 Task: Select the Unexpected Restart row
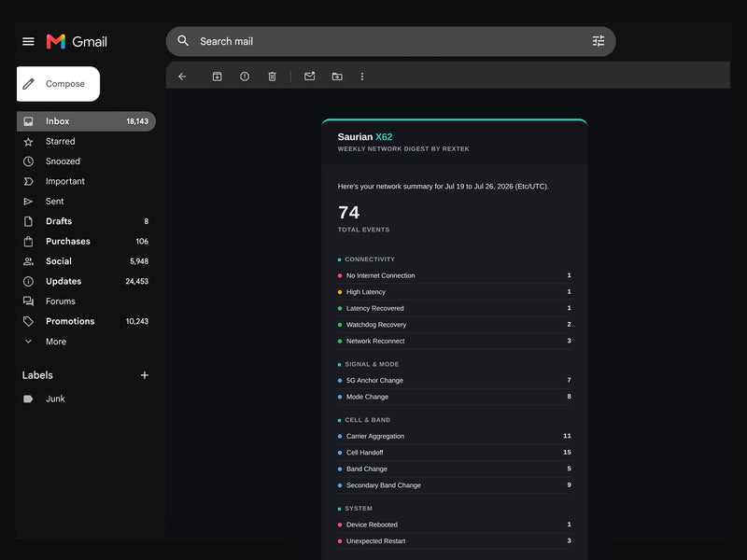pyautogui.click(x=455, y=541)
